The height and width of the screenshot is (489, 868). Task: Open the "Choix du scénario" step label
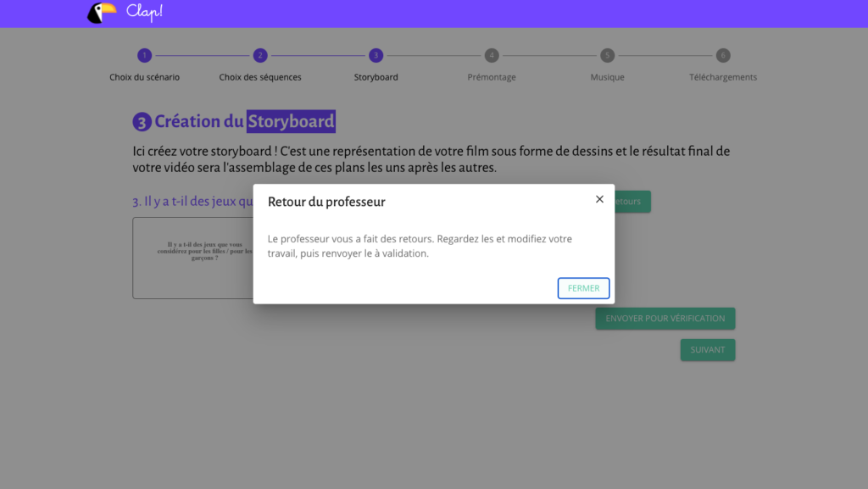click(145, 77)
